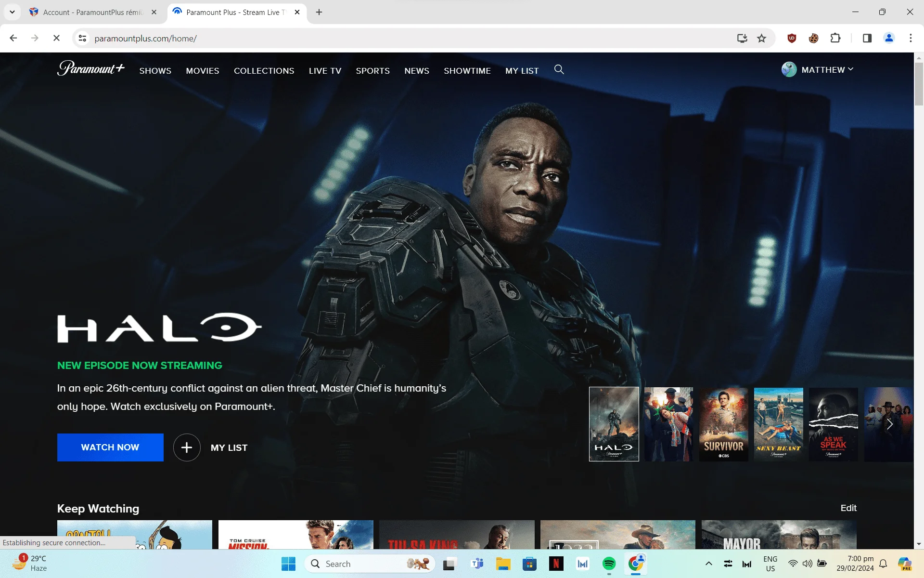This screenshot has width=924, height=578.
Task: Open File Explorer from taskbar
Action: (x=503, y=564)
